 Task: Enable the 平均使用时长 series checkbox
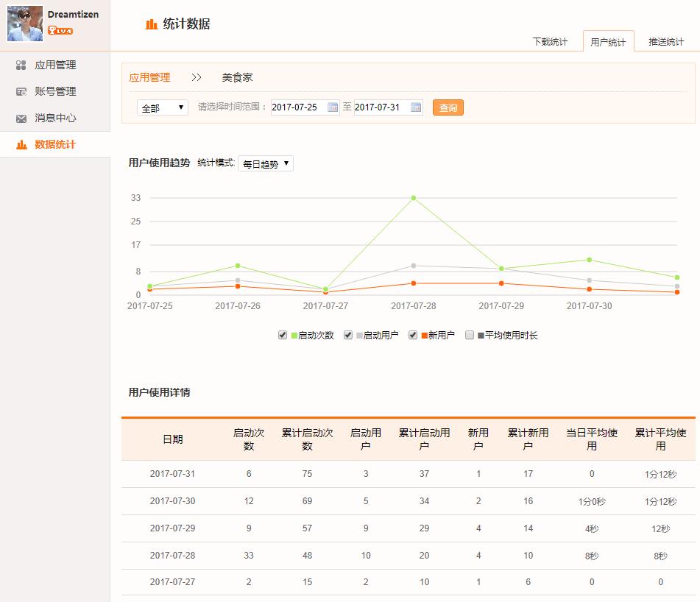pyautogui.click(x=470, y=335)
